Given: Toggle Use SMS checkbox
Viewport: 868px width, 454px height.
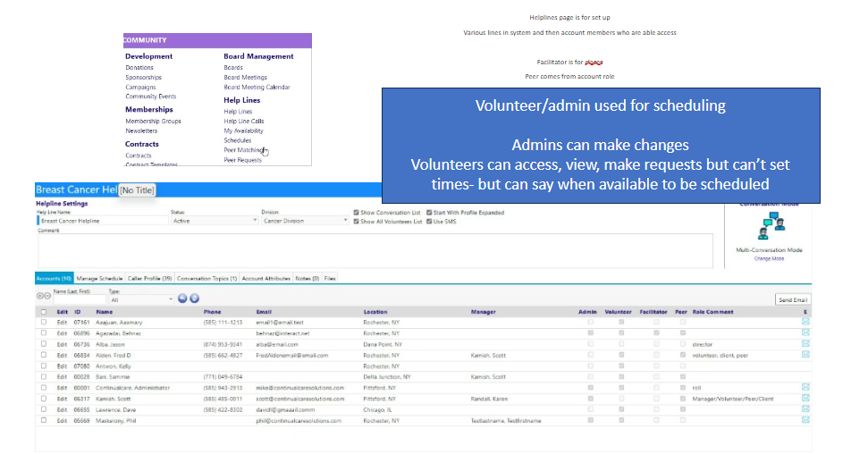Looking at the screenshot, I should pyautogui.click(x=429, y=222).
